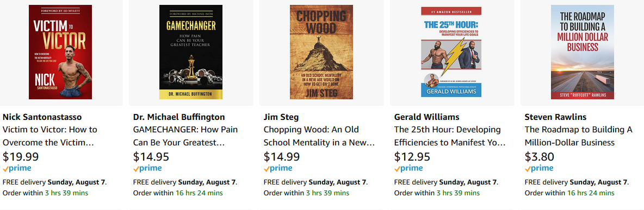Click Prime badge under the $3.80 price
Viewport: 644px width, 210px height.
click(x=539, y=168)
